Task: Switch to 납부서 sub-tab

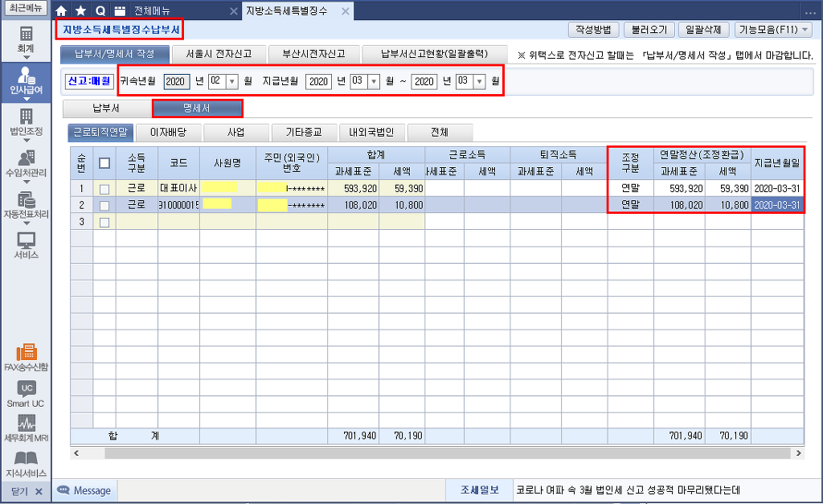Action: click(107, 109)
